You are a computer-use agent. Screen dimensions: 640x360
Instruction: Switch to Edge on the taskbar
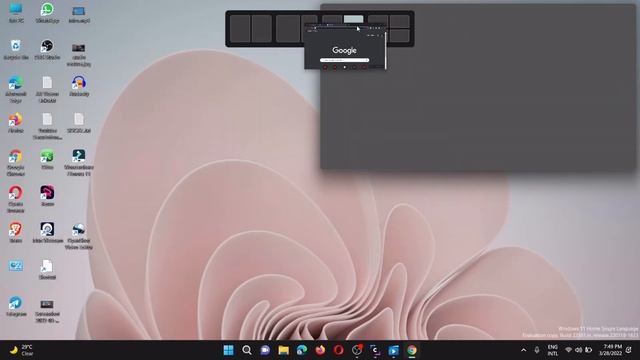(302, 350)
